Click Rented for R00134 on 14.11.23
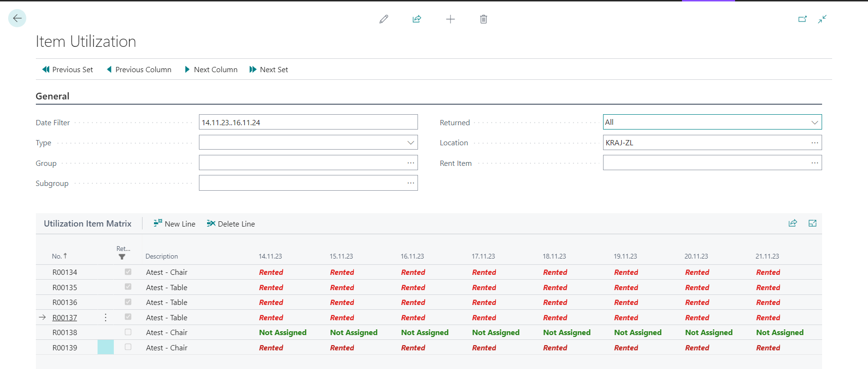Screen dimensions: 868x369 pos(271,272)
